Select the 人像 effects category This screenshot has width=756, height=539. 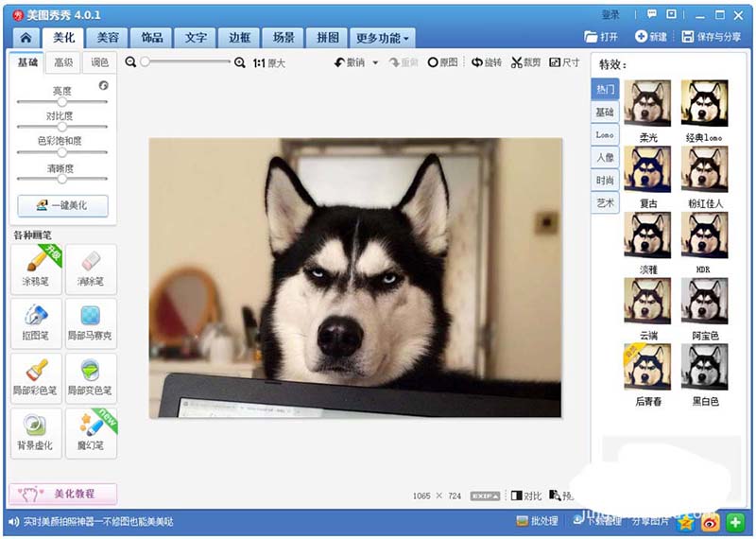tap(605, 157)
